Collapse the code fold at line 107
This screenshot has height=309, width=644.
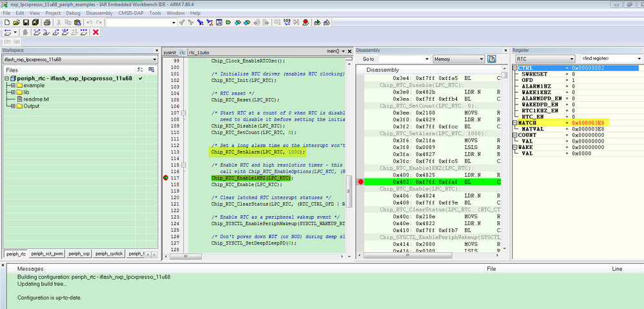(x=183, y=113)
